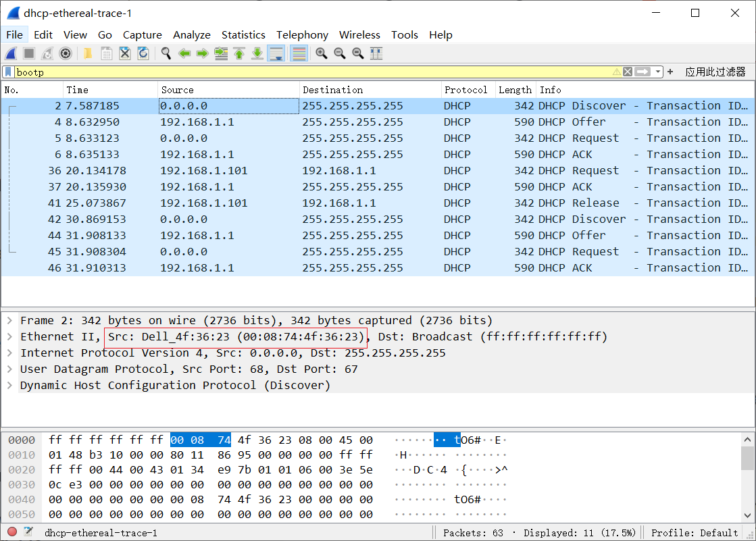Screen dimensions: 756x541
Task: Toggle auto scroll during live capture
Action: 276,53
